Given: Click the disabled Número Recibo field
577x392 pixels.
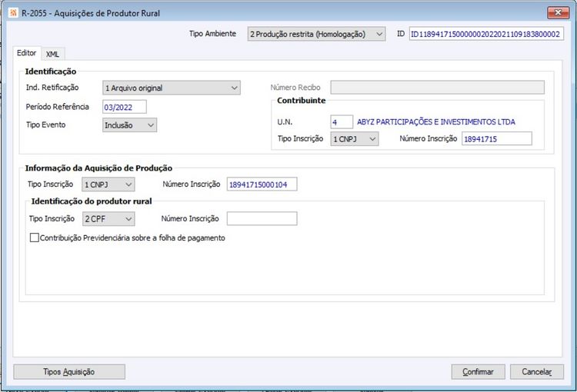Looking at the screenshot, I should (437, 88).
